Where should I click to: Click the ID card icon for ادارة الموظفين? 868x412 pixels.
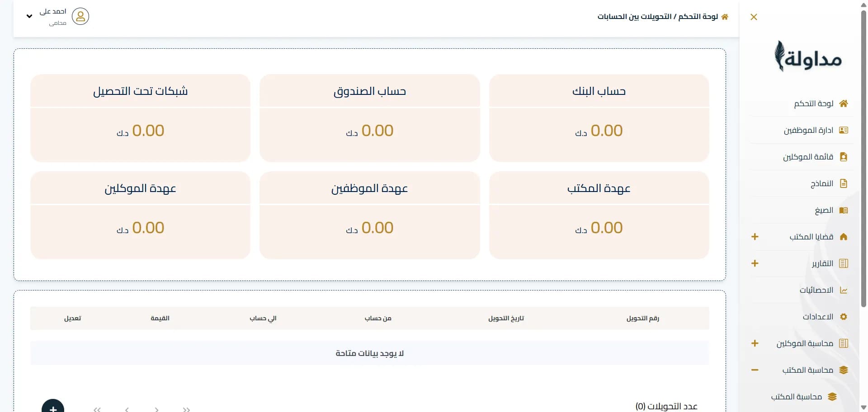point(843,130)
